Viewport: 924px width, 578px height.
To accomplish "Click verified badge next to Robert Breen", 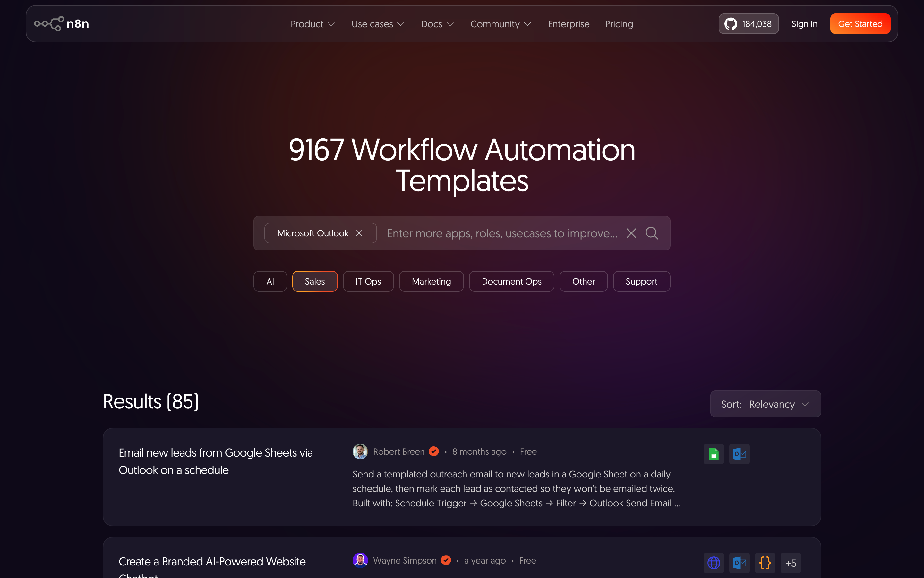I will 434,451.
